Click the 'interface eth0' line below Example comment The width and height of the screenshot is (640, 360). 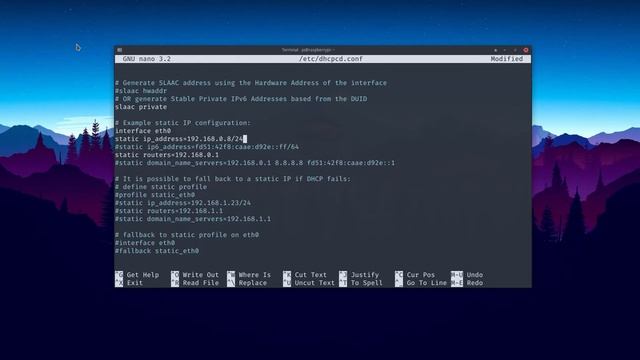[143, 131]
